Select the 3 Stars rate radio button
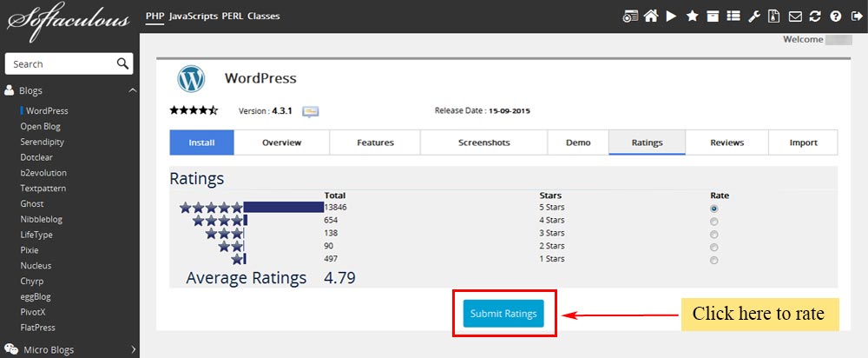This screenshot has width=868, height=358. pyautogui.click(x=714, y=235)
